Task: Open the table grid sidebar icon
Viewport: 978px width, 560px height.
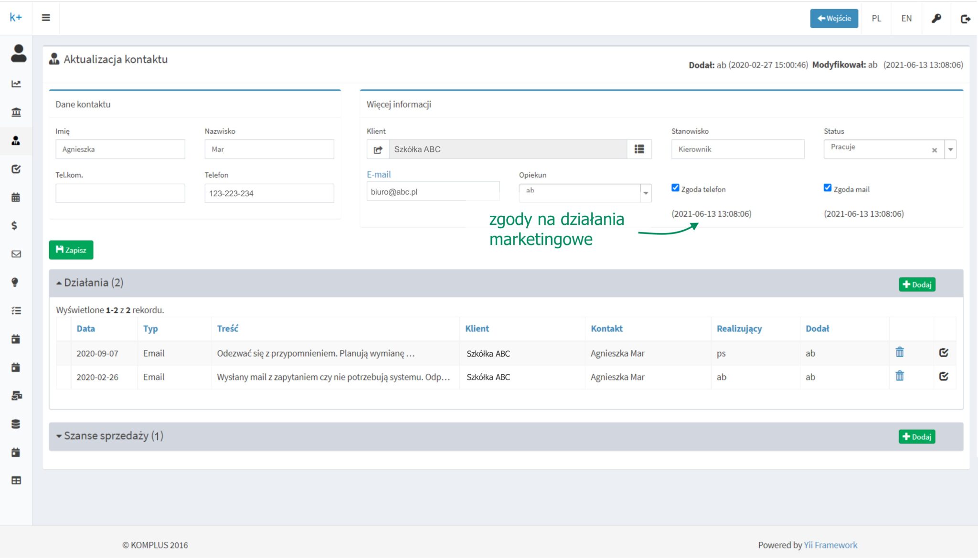Action: [x=16, y=480]
